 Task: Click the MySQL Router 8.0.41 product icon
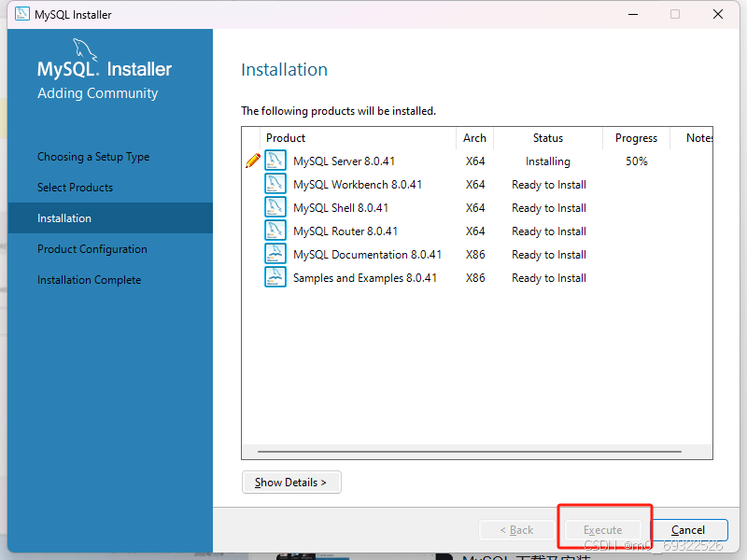(x=275, y=231)
